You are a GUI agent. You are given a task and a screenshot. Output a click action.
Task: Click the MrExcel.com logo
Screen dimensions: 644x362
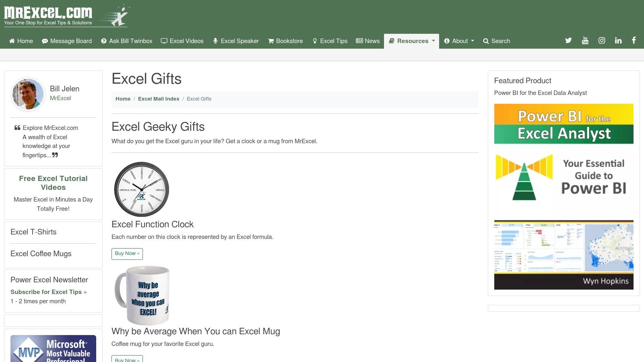[x=67, y=16]
